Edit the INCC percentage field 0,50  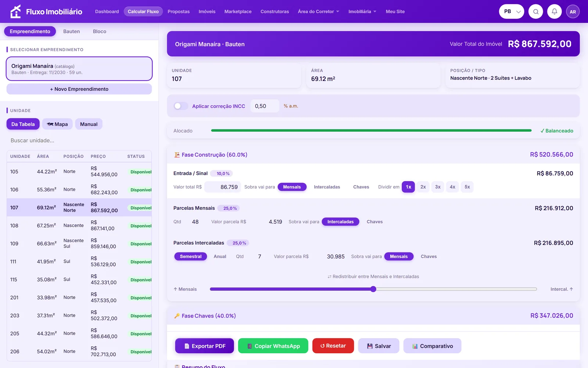click(265, 106)
